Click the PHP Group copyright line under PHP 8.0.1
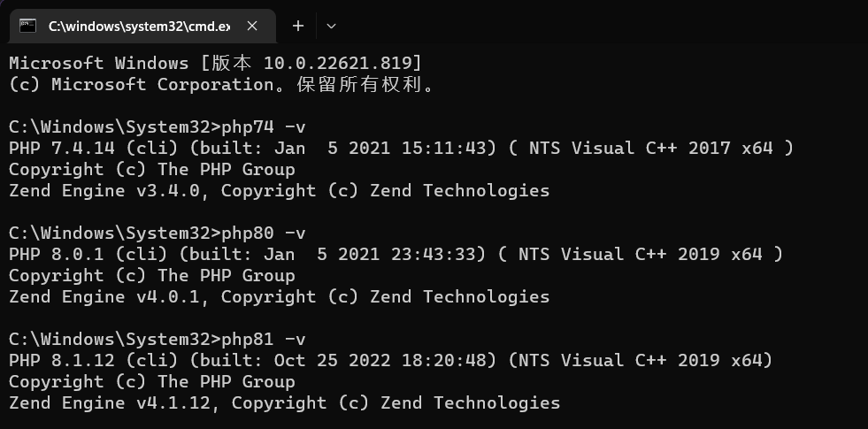 (152, 276)
